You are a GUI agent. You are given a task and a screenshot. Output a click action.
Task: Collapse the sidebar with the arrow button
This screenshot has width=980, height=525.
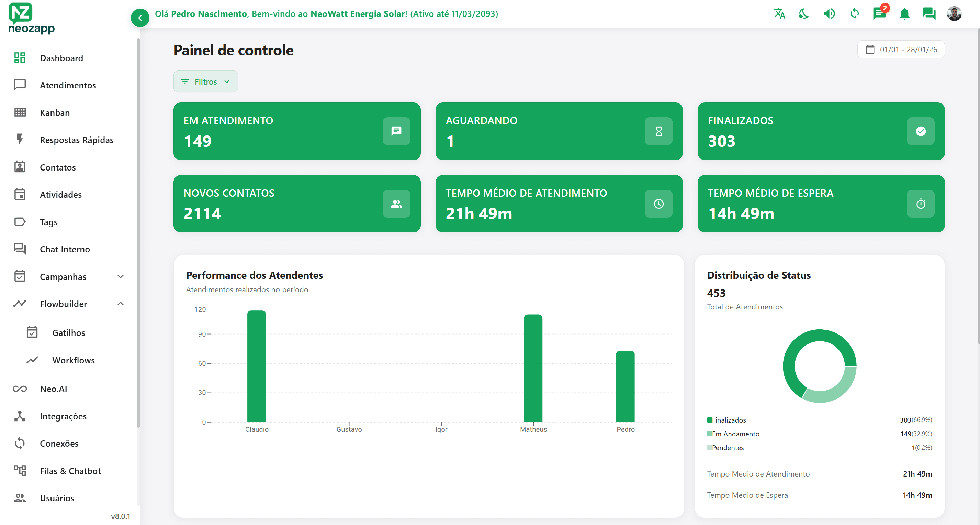tap(139, 18)
